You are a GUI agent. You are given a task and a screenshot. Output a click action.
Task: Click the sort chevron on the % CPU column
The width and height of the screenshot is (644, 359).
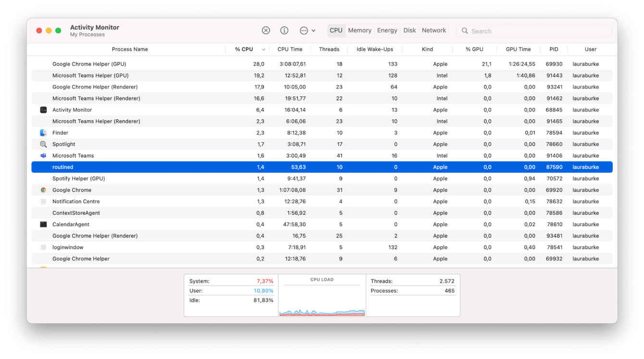[x=263, y=49]
